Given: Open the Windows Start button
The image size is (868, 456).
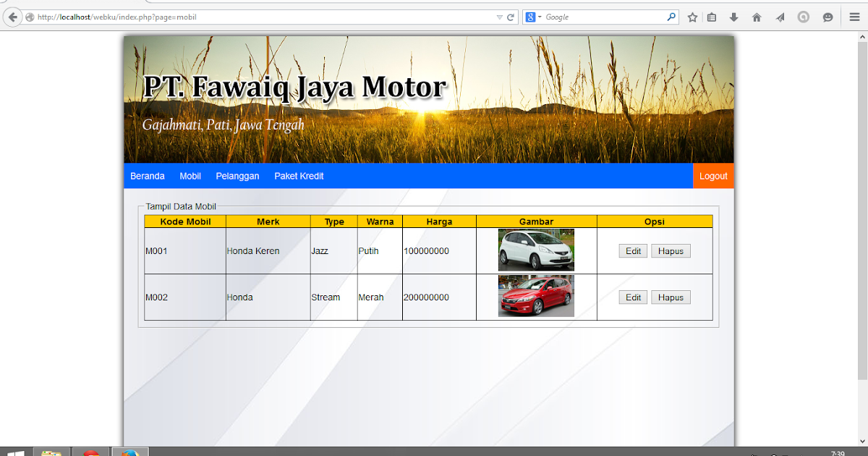Looking at the screenshot, I should [14, 452].
